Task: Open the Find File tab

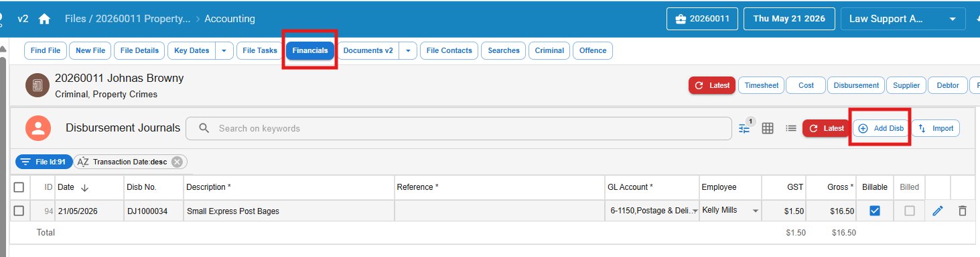Action: pyautogui.click(x=46, y=50)
